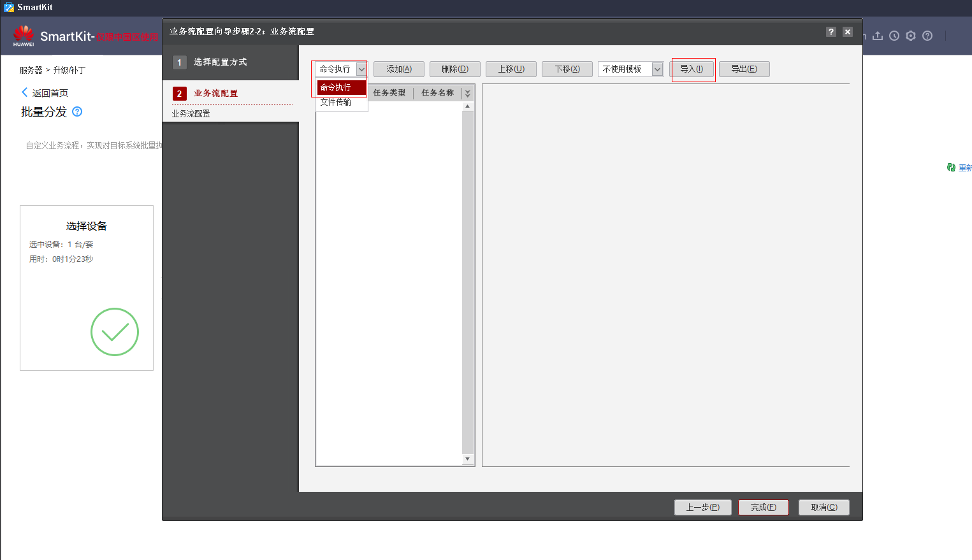Click the task list scrollbar down arrow
The height and width of the screenshot is (560, 972).
tap(468, 459)
